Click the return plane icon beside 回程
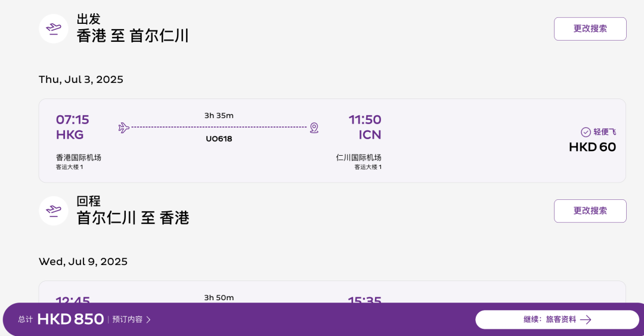 54,211
